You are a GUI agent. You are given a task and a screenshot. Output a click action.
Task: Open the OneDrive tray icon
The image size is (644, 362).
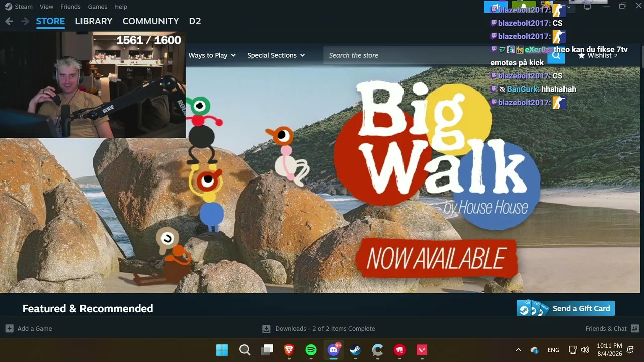535,350
